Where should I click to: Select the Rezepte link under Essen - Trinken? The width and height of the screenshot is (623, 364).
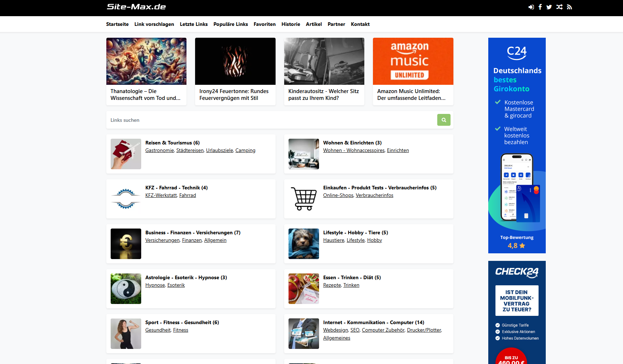(x=332, y=285)
